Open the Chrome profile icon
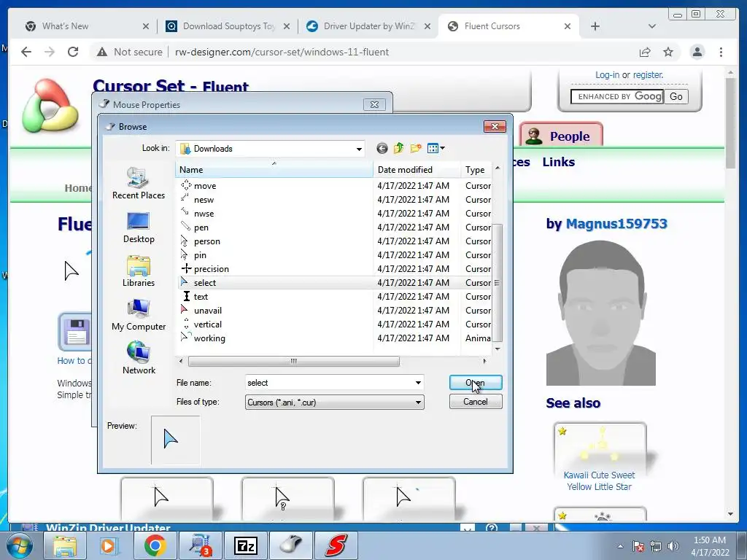The height and width of the screenshot is (560, 747). click(697, 52)
